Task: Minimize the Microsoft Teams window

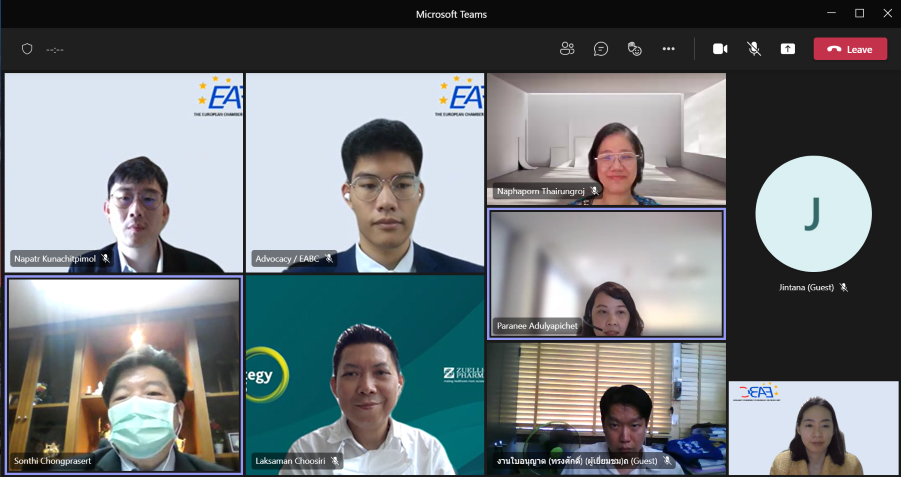Action: click(x=831, y=13)
